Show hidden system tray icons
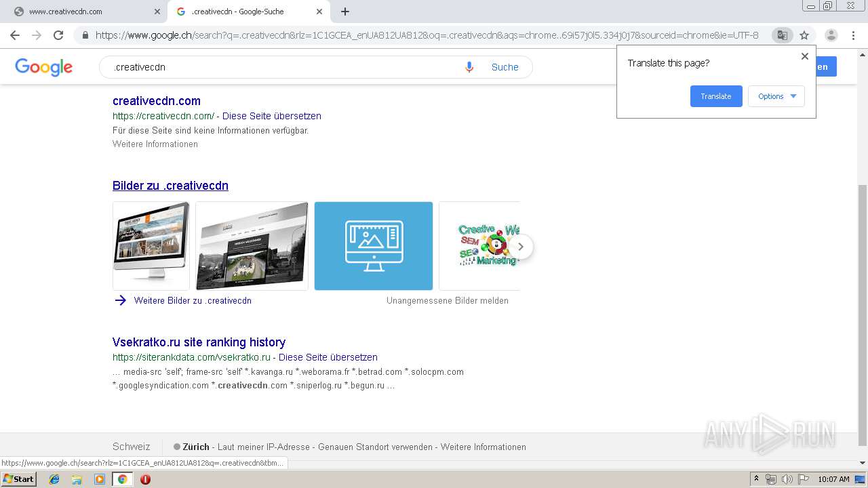Viewport: 868px width, 488px height. pos(756,479)
